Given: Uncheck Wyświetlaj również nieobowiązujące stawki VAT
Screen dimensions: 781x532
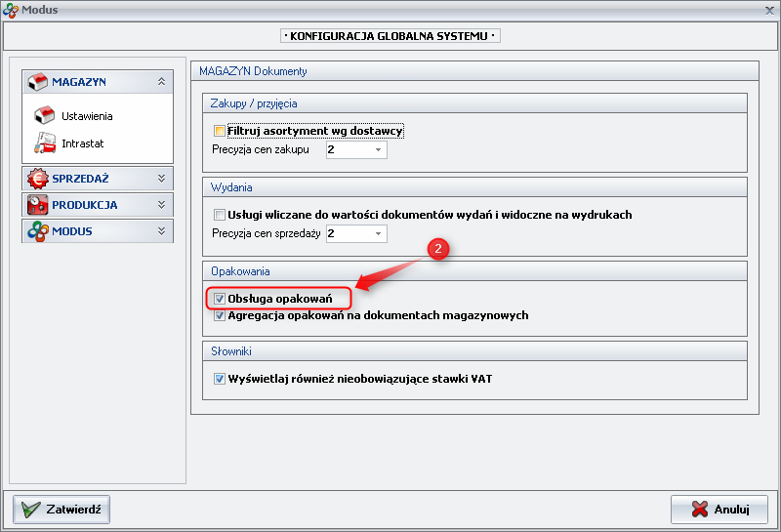Looking at the screenshot, I should click(x=219, y=379).
